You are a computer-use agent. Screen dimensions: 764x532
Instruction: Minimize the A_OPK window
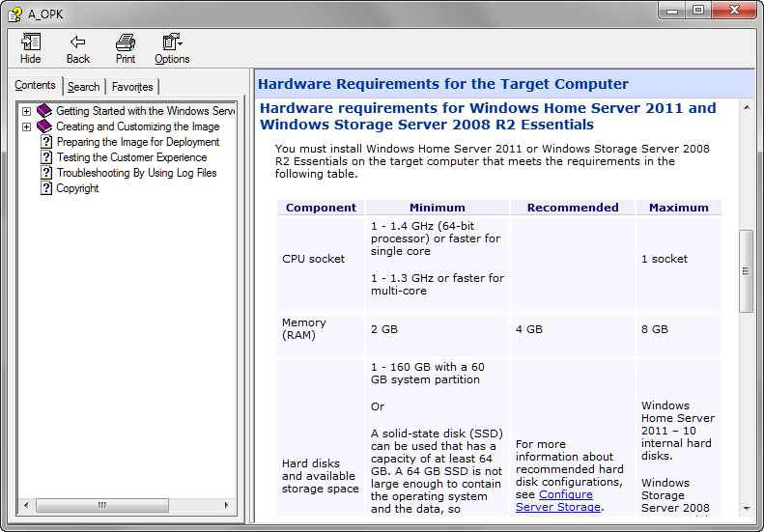click(x=672, y=10)
